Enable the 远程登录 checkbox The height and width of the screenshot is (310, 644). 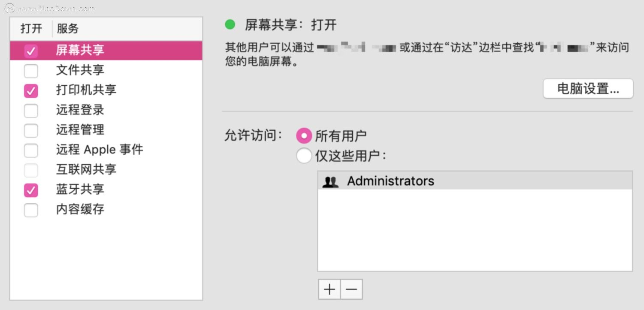pos(31,111)
